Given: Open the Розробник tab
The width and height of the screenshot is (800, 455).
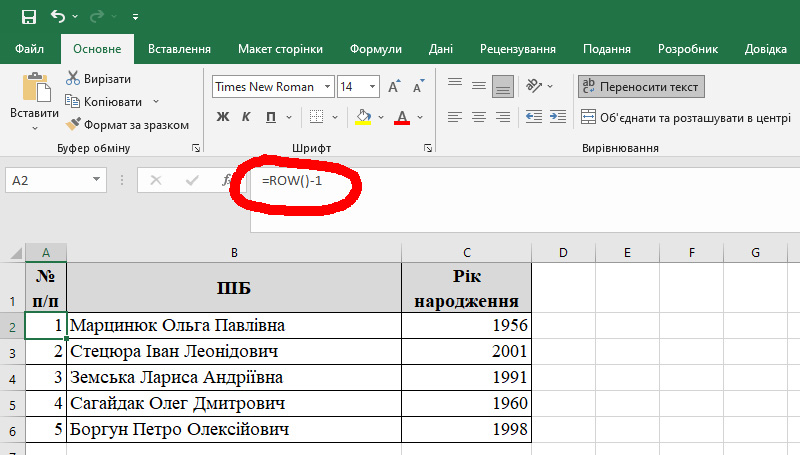Looking at the screenshot, I should pos(687,49).
